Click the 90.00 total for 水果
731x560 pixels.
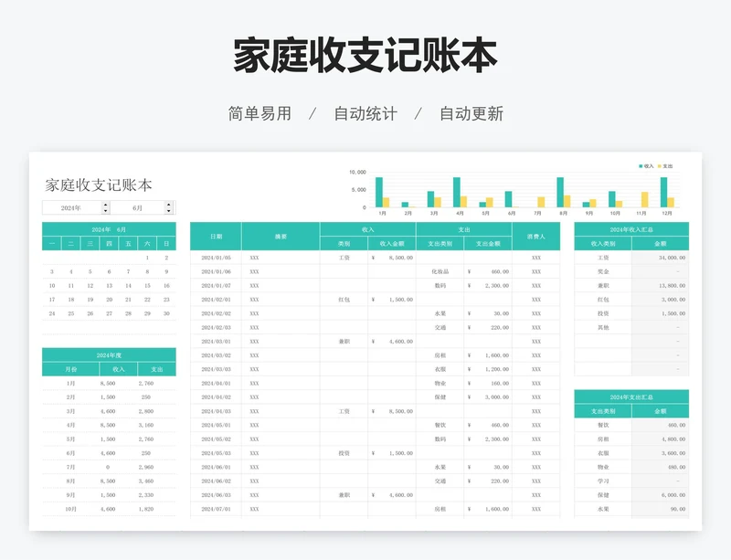click(661, 509)
